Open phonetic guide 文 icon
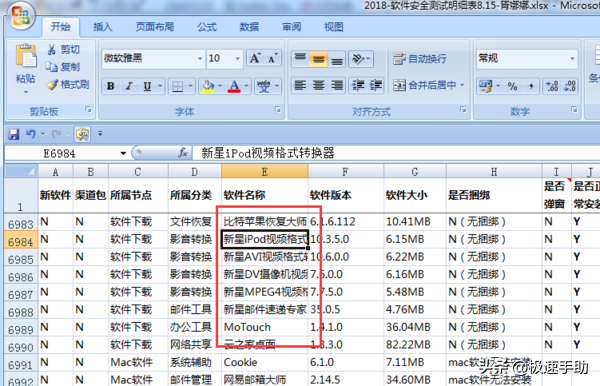 click(x=264, y=86)
